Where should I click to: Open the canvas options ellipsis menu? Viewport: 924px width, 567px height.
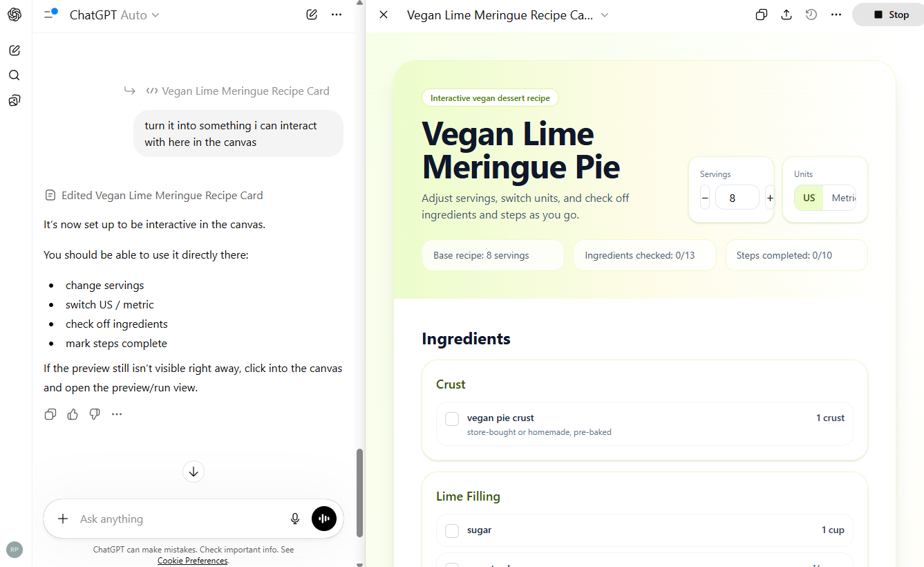[836, 14]
